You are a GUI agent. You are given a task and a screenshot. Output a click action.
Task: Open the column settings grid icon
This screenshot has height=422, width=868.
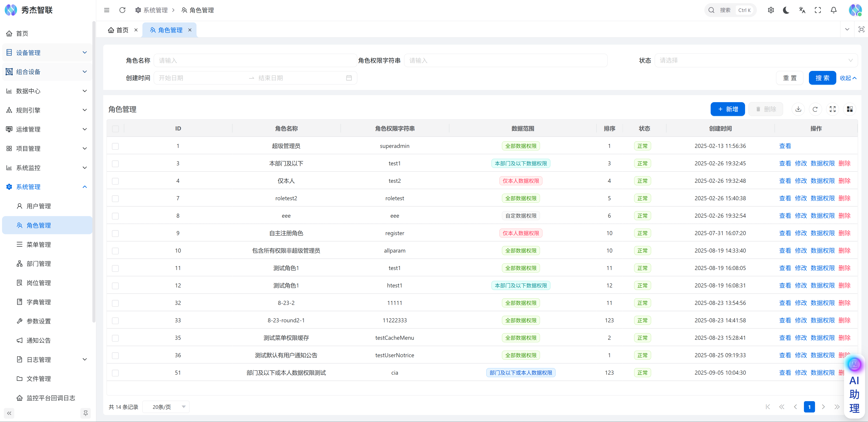tap(849, 109)
